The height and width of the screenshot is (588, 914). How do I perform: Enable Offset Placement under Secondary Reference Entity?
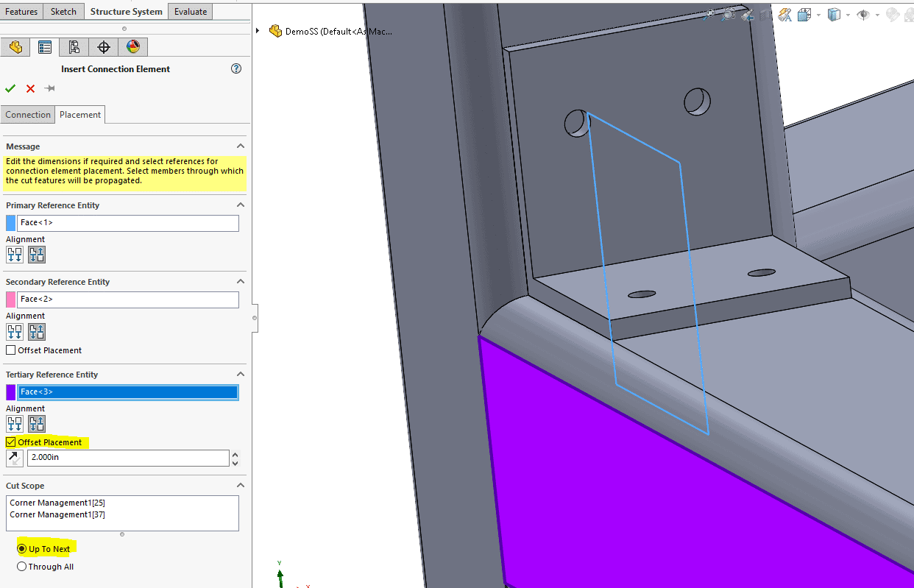10,350
